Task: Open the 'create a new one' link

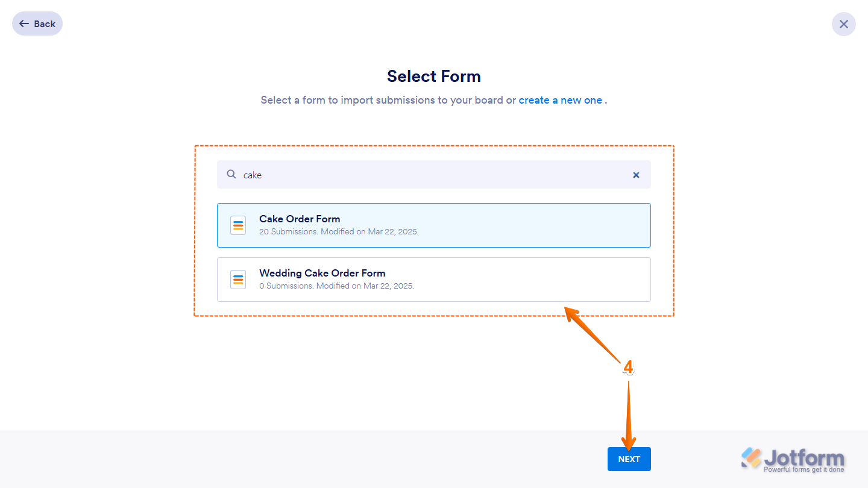Action: click(x=560, y=100)
